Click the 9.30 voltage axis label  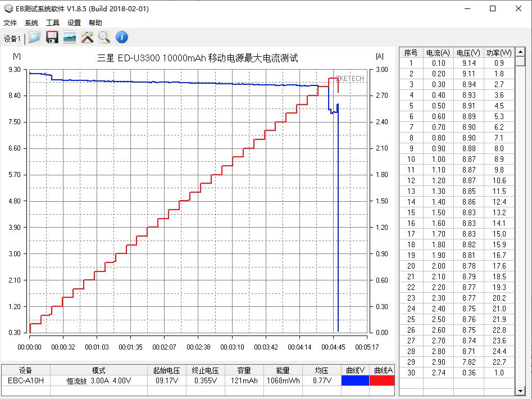(14, 70)
